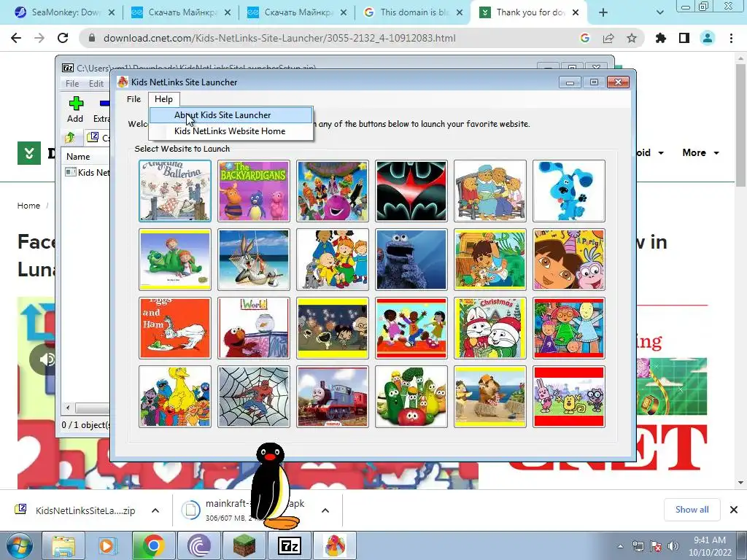Open options chevron for mainkraft apk download

[325, 510]
